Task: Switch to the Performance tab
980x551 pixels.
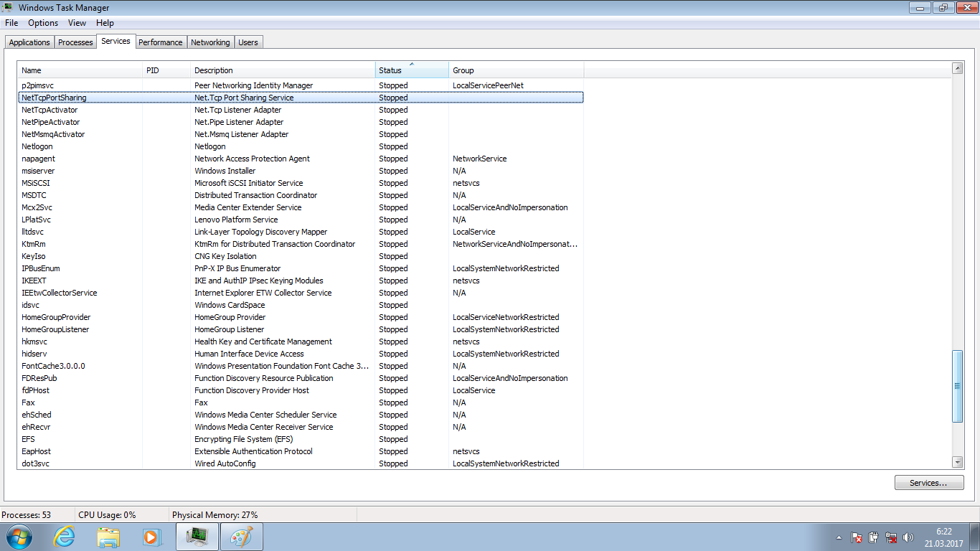Action: coord(161,42)
